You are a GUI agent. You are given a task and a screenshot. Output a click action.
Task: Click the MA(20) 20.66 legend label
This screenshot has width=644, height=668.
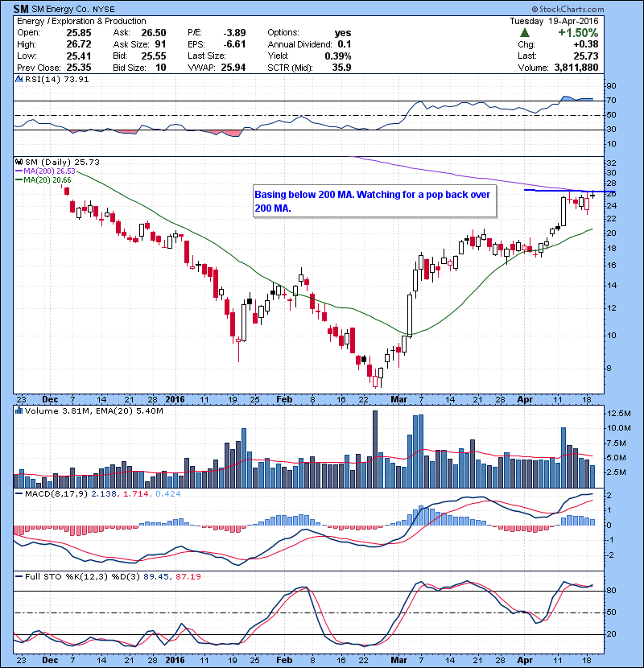click(47, 180)
